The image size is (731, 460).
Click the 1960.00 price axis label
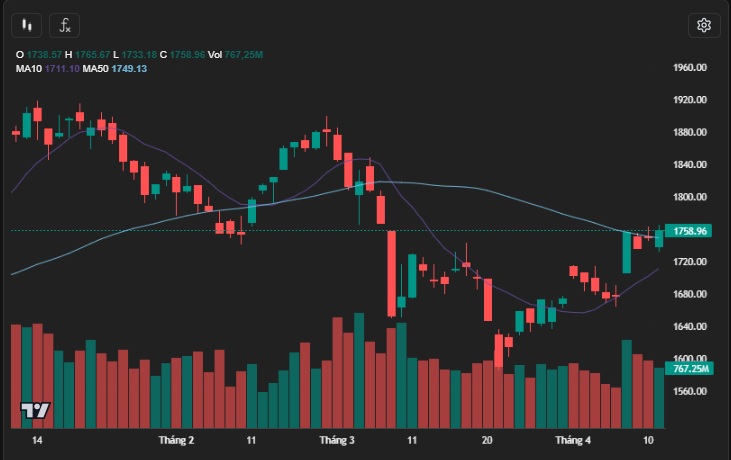[x=691, y=68]
